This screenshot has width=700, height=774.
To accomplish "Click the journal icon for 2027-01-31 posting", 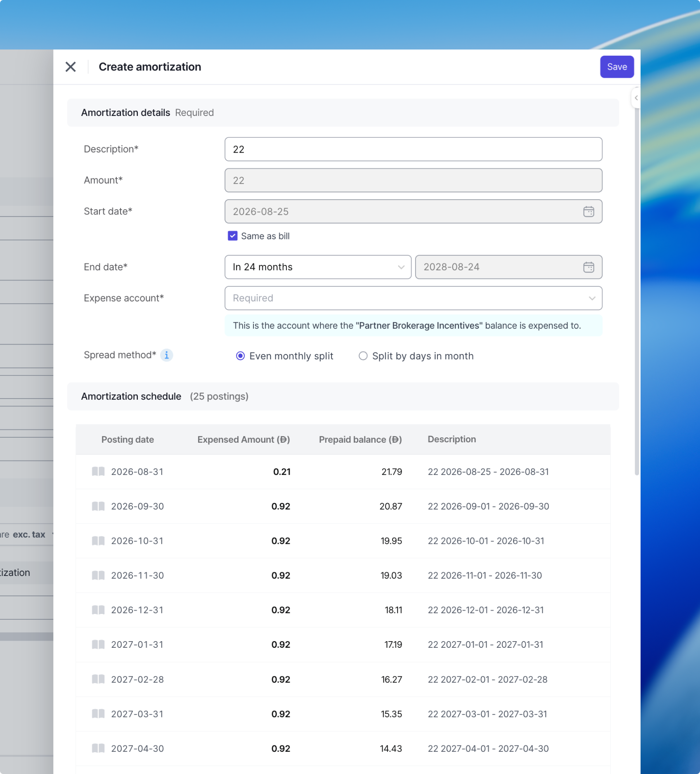I will (98, 644).
